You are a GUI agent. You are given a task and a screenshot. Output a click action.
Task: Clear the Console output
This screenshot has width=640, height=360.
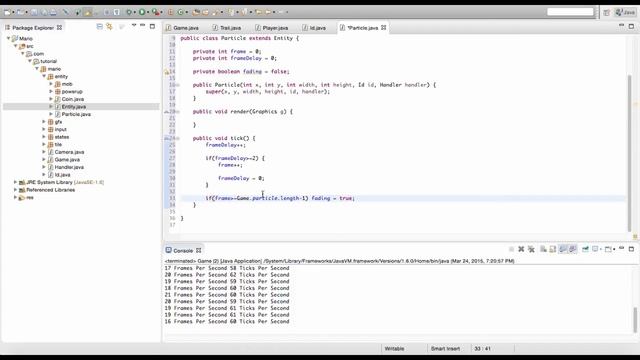pos(543,249)
